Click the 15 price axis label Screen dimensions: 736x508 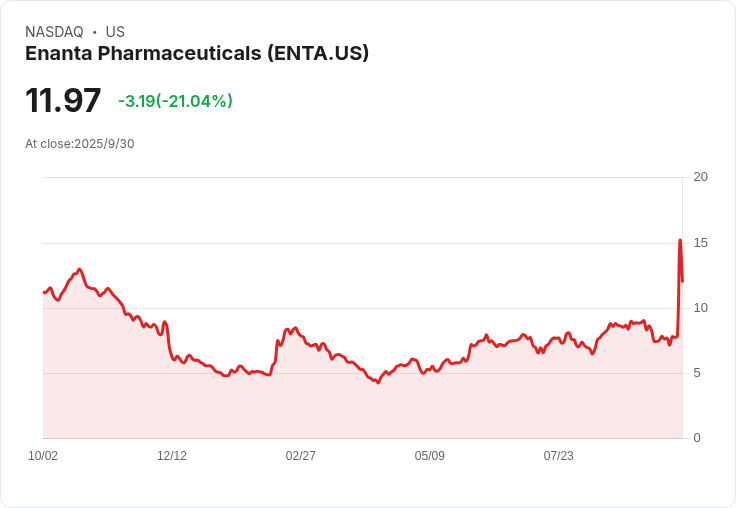pyautogui.click(x=701, y=243)
